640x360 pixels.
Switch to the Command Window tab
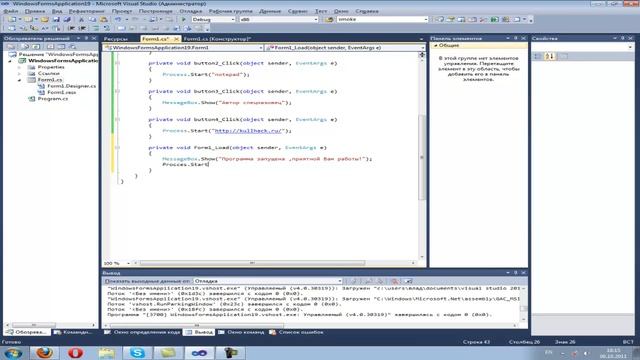click(241, 332)
